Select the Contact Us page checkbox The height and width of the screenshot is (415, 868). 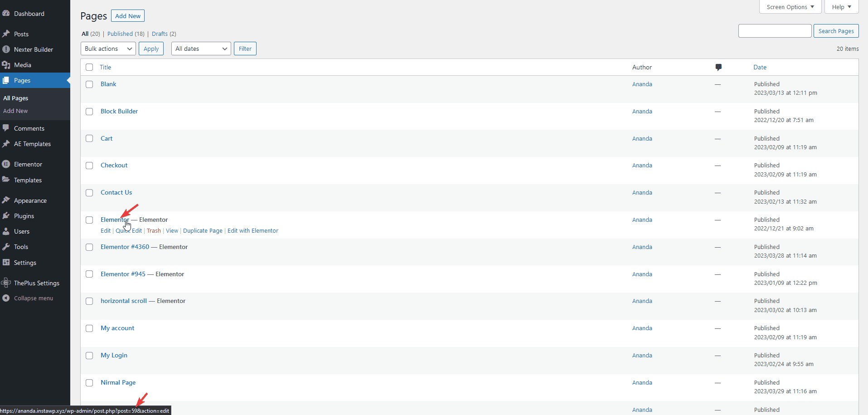pos(89,193)
